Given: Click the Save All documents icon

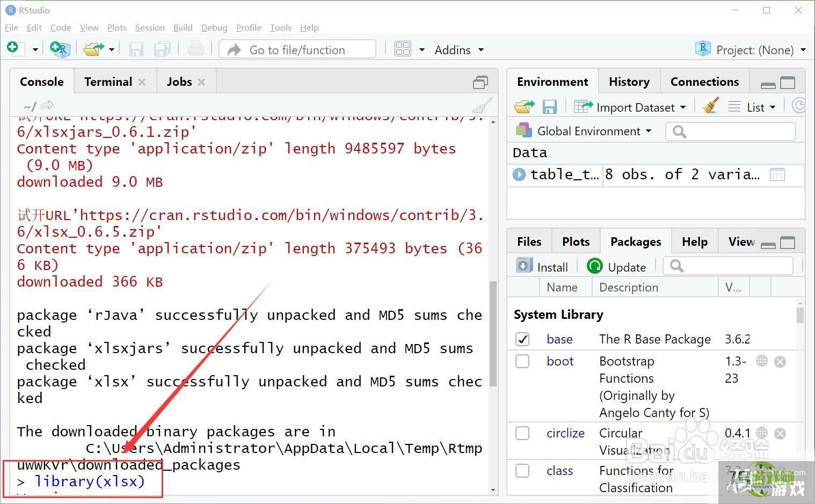Looking at the screenshot, I should pyautogui.click(x=162, y=49).
